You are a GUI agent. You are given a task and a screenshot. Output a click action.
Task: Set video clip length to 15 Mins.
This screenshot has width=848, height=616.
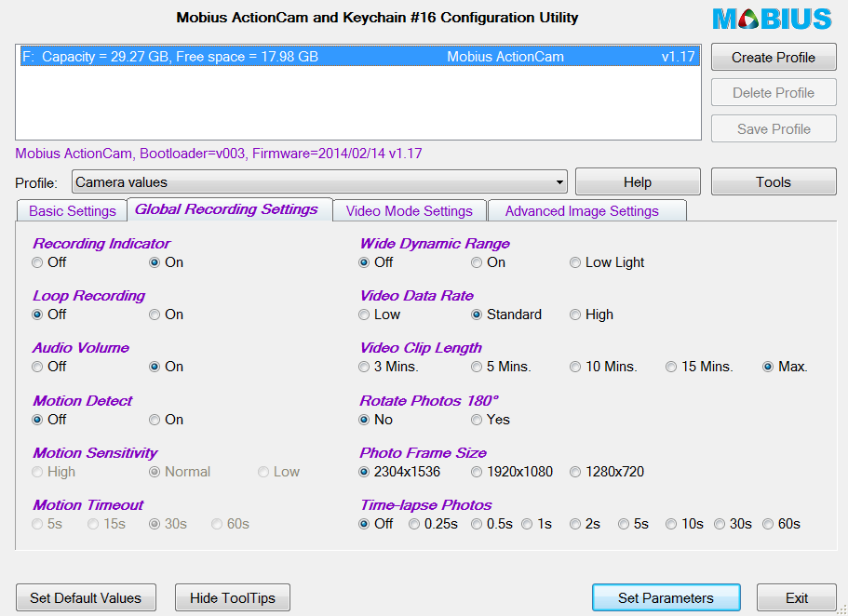pyautogui.click(x=699, y=366)
